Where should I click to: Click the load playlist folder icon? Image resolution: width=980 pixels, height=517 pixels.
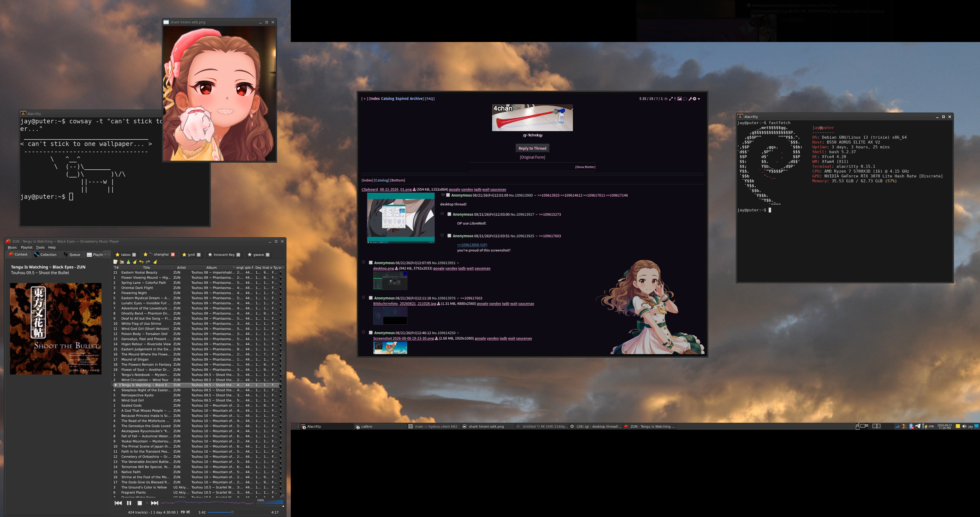pyautogui.click(x=122, y=262)
